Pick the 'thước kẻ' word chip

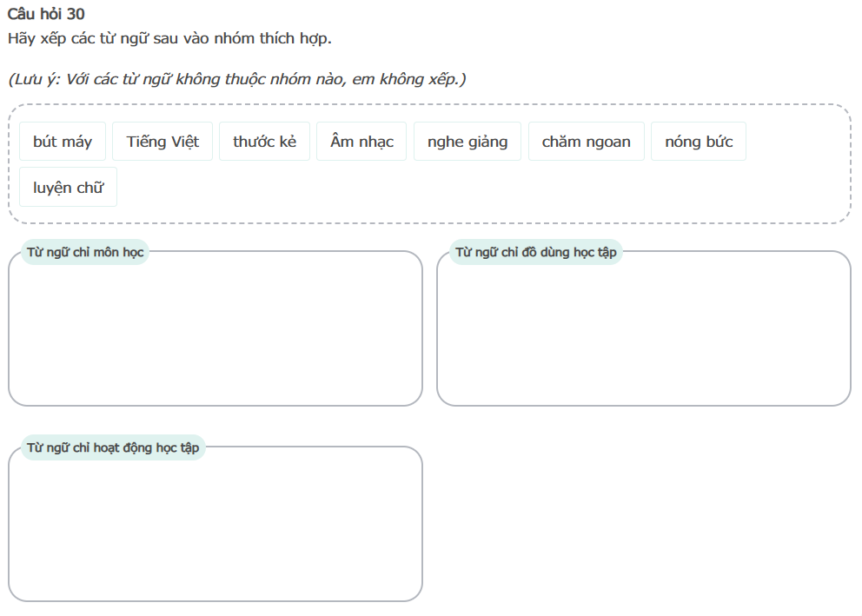pyautogui.click(x=264, y=142)
